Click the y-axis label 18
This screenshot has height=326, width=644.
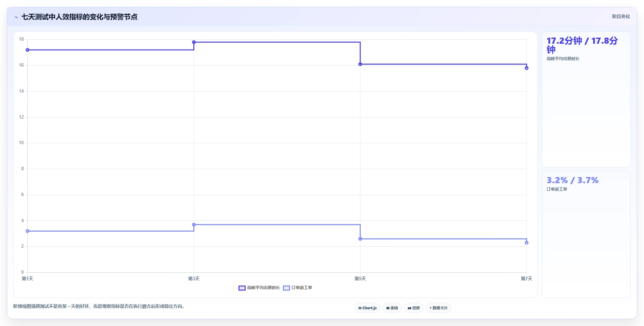coord(21,39)
